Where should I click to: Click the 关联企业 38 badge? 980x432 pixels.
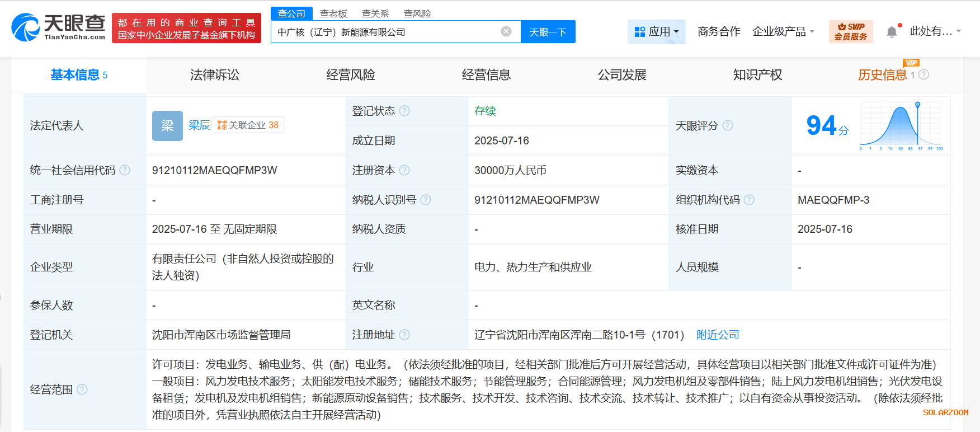[248, 125]
